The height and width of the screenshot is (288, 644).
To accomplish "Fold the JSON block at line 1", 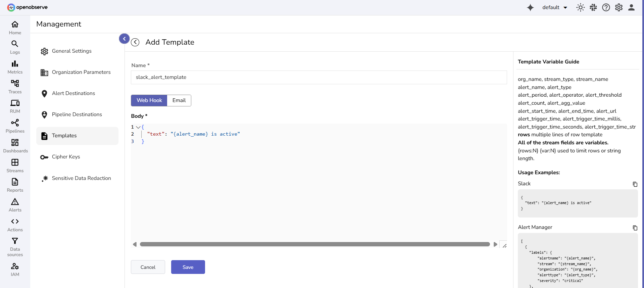I will (138, 127).
